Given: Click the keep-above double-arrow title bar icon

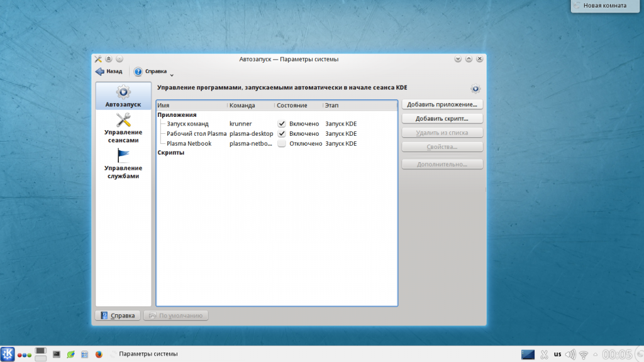Looking at the screenshot, I should pyautogui.click(x=109, y=59).
